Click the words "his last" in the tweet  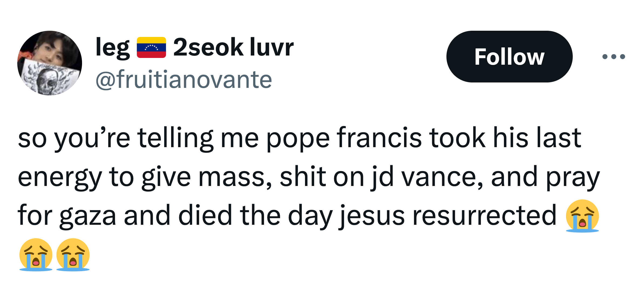click(537, 138)
